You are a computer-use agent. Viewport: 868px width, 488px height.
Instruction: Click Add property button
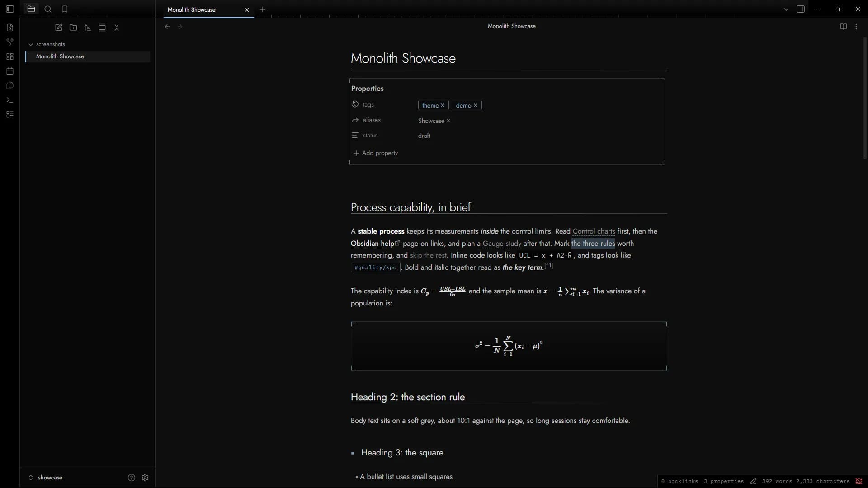click(x=376, y=153)
